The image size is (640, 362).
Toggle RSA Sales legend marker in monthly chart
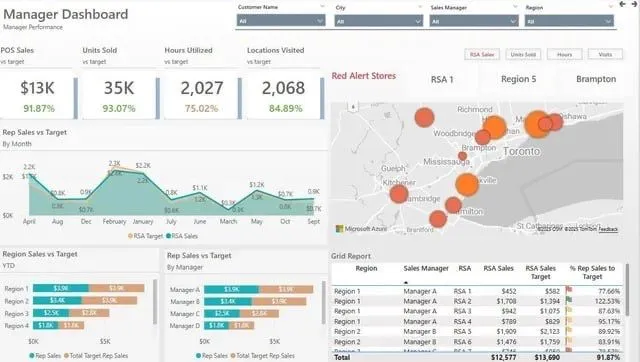(169, 236)
